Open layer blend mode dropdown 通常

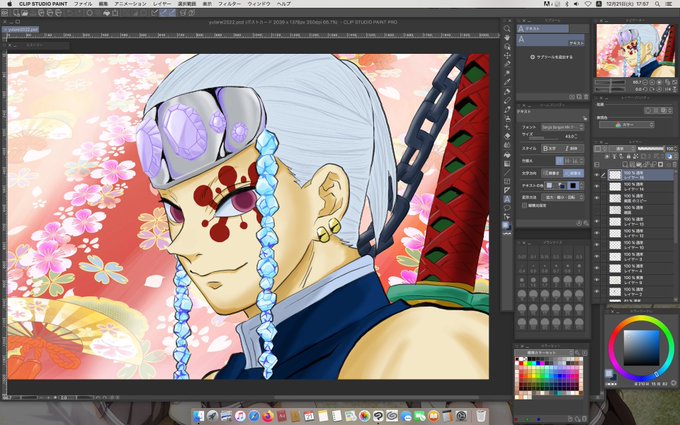(621, 148)
